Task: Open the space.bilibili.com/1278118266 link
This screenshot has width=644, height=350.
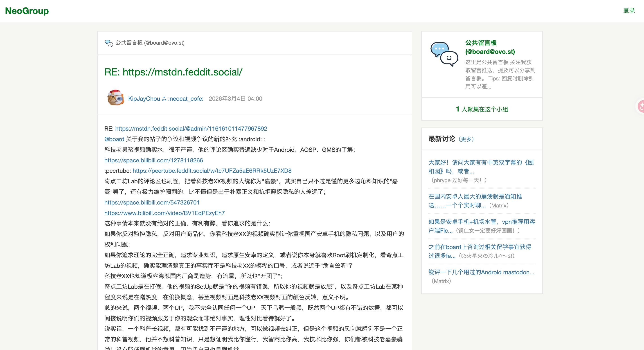Action: click(x=153, y=160)
